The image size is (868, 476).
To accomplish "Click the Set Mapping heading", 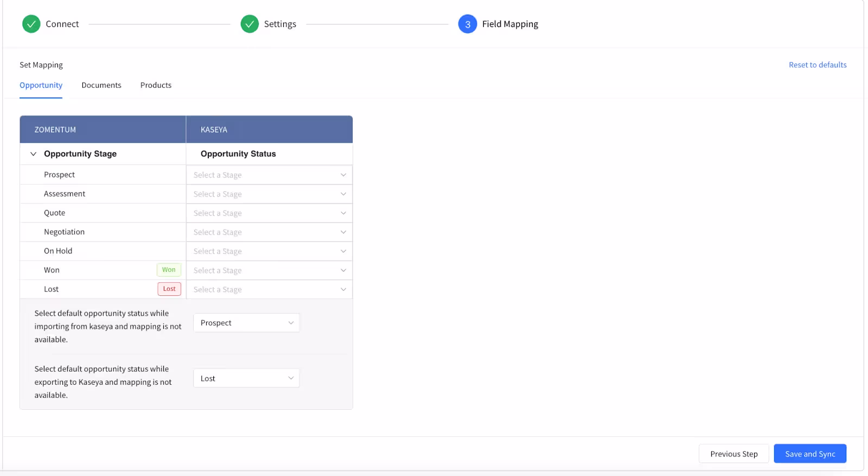I will pyautogui.click(x=41, y=65).
